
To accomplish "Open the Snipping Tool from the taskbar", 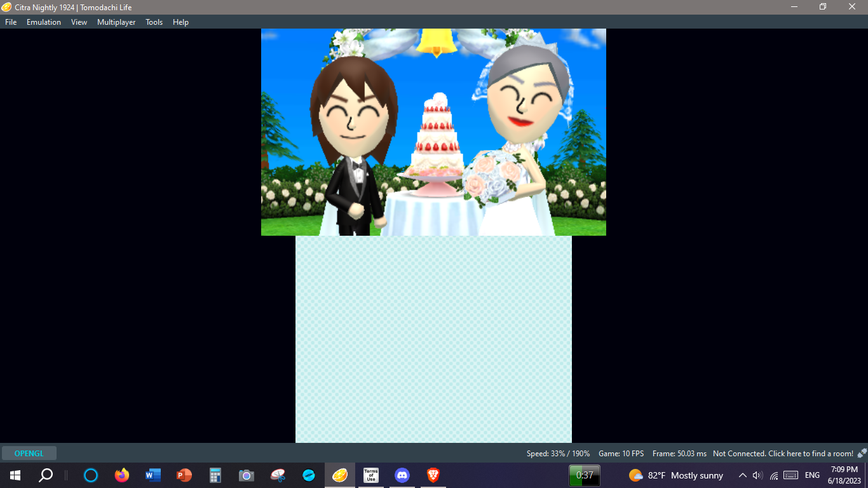I will click(x=278, y=475).
